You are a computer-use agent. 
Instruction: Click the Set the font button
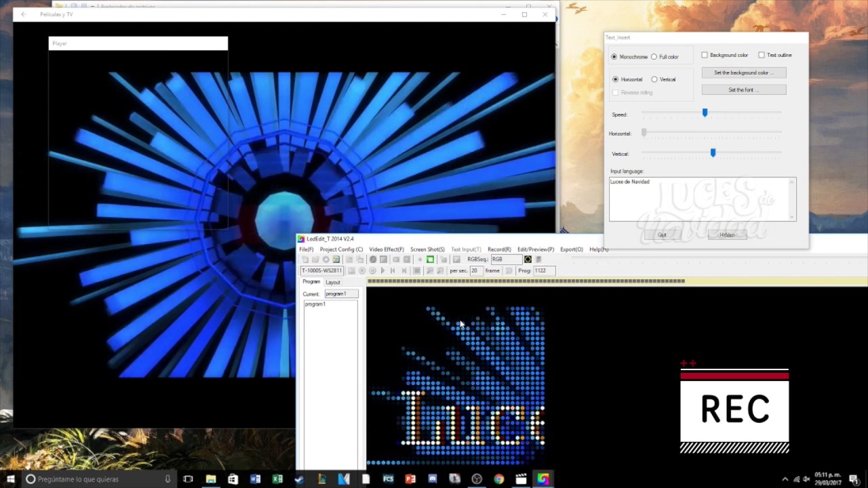click(x=744, y=89)
